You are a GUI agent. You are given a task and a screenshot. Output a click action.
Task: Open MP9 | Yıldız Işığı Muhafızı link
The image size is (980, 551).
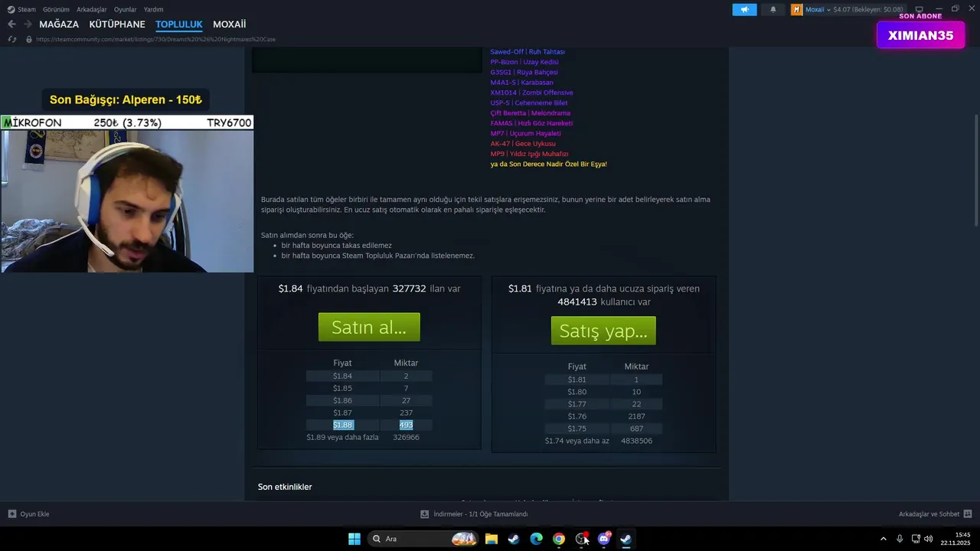(x=529, y=153)
